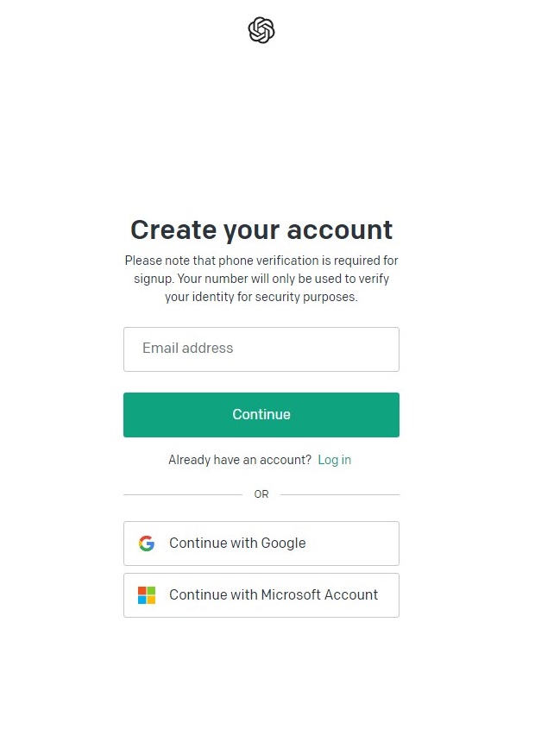Click the green square in Microsoft logo
The height and width of the screenshot is (729, 560).
pos(151,591)
